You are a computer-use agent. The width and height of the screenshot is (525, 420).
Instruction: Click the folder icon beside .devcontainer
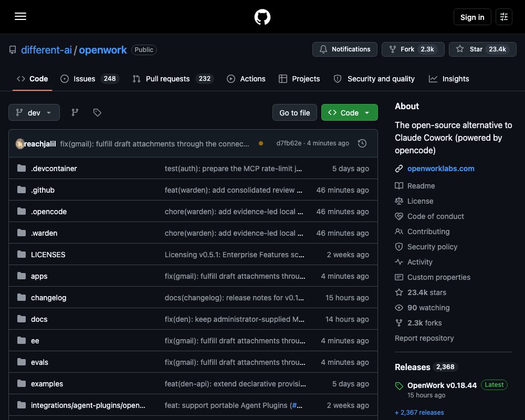22,168
